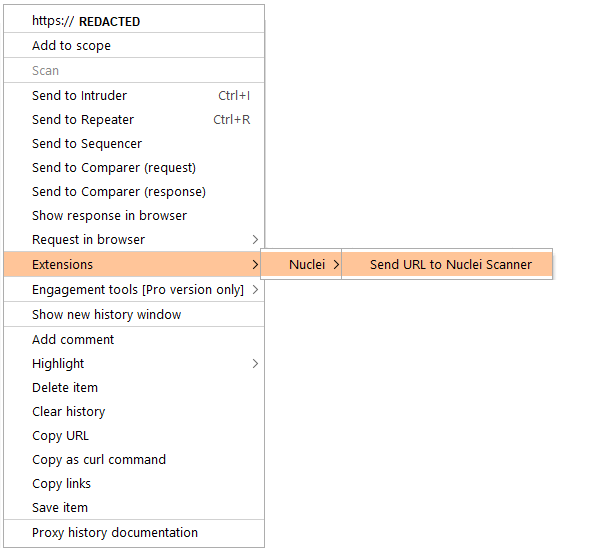Select Send URL to Nuclei Scanner
The height and width of the screenshot is (554, 597).
(x=447, y=264)
